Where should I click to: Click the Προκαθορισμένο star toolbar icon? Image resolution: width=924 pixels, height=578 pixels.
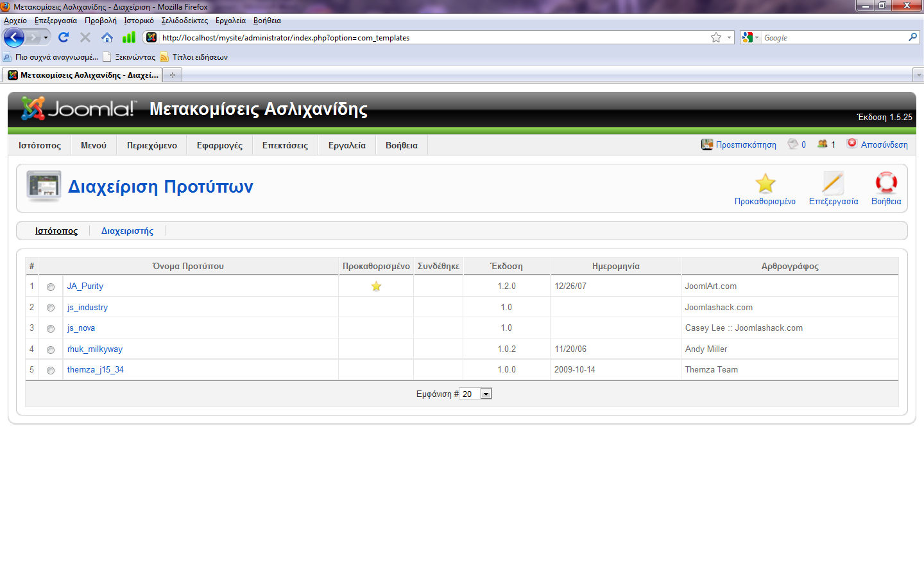(x=765, y=184)
